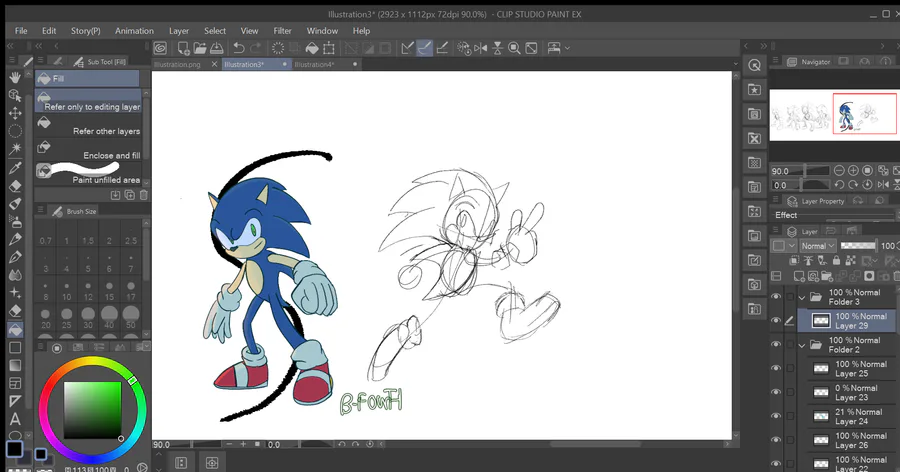
Task: Pick brush size 30 preset
Action: [88, 318]
